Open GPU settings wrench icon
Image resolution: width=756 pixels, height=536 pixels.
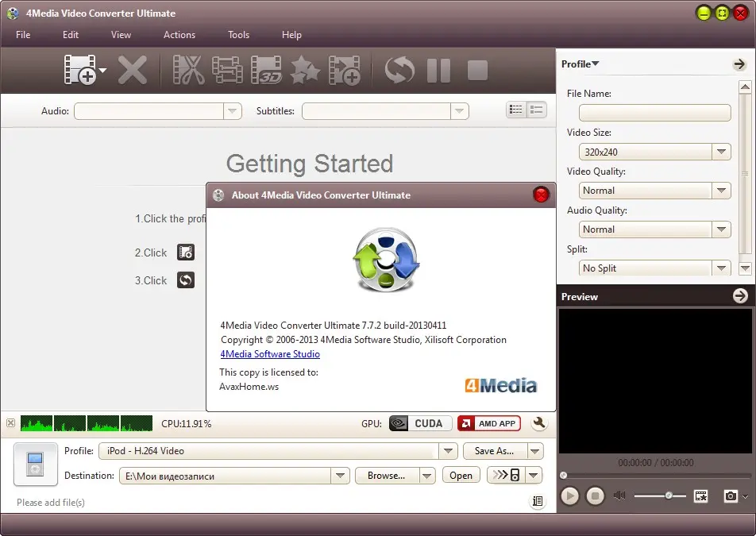tap(539, 423)
